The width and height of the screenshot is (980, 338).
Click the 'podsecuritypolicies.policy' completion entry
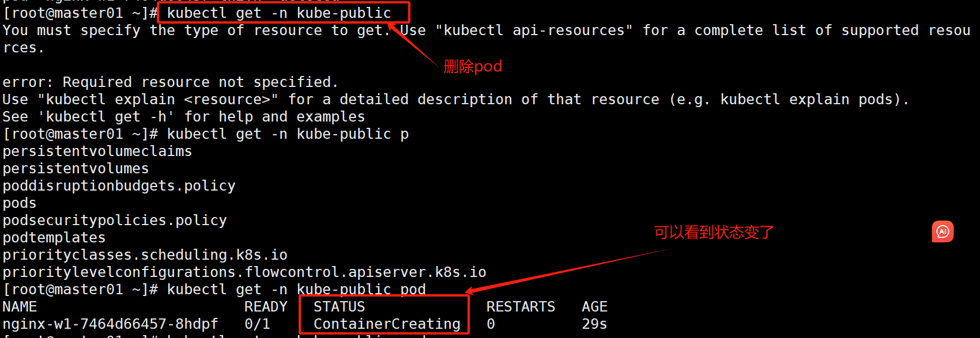point(115,221)
